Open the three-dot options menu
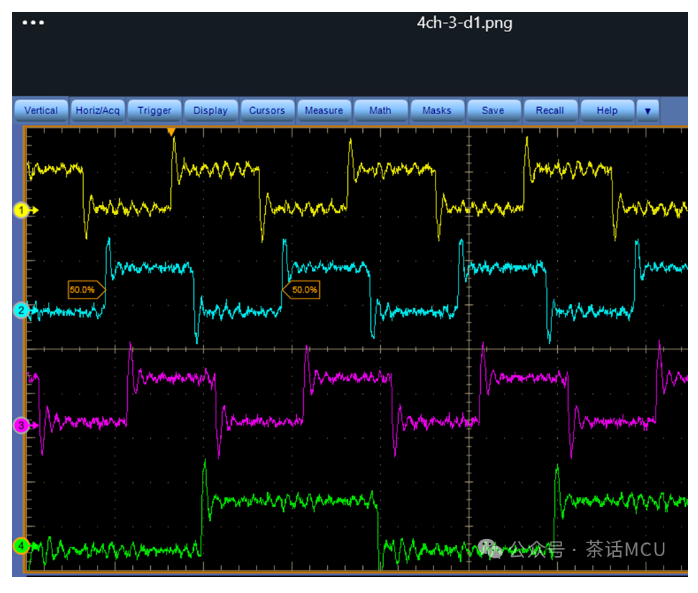This screenshot has width=698, height=593. click(33, 22)
